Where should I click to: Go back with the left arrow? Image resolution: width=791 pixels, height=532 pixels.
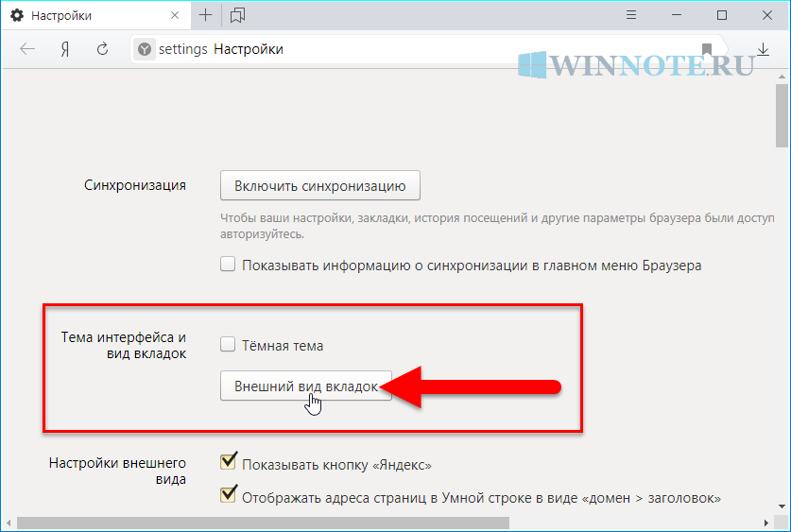pyautogui.click(x=27, y=49)
